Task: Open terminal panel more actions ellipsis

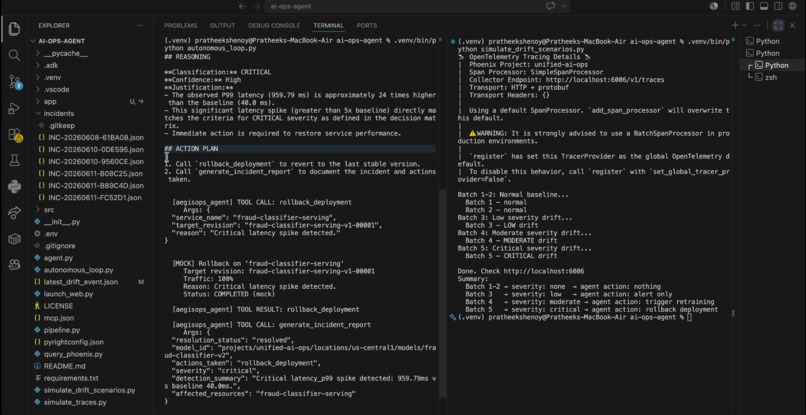Action: click(757, 25)
